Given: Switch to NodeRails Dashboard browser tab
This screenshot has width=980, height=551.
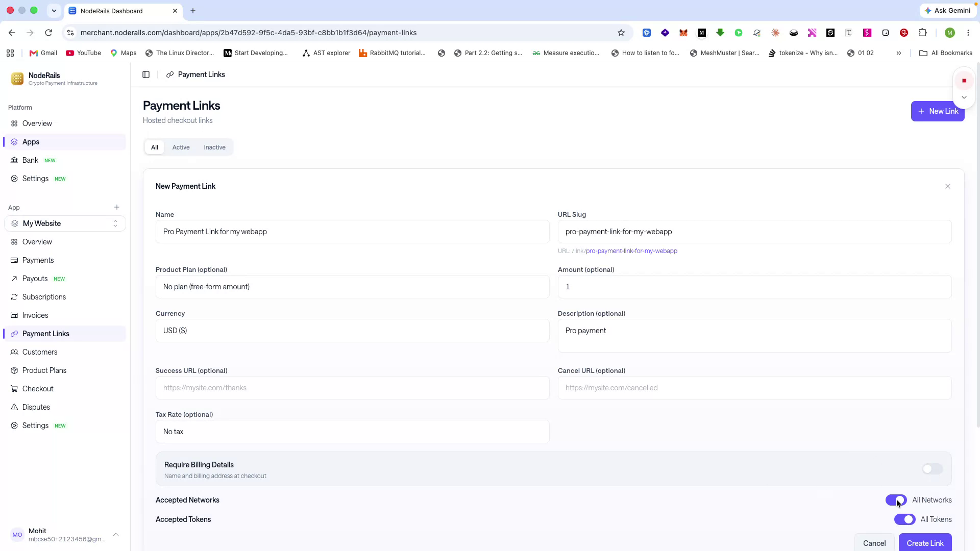Looking at the screenshot, I should point(124,11).
